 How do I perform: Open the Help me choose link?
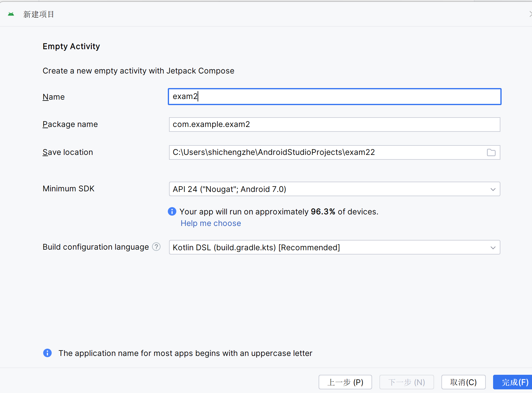point(211,223)
